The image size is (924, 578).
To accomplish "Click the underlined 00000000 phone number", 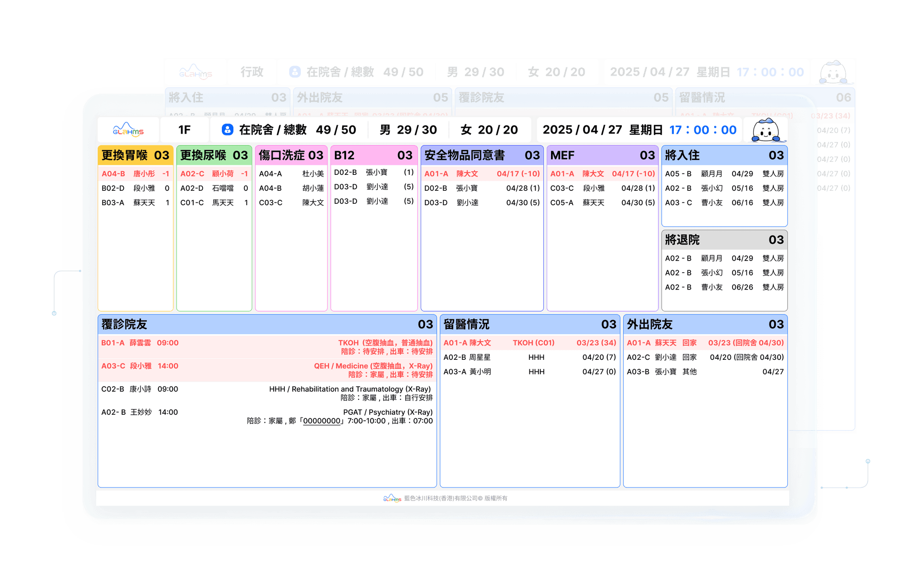I will 322,421.
